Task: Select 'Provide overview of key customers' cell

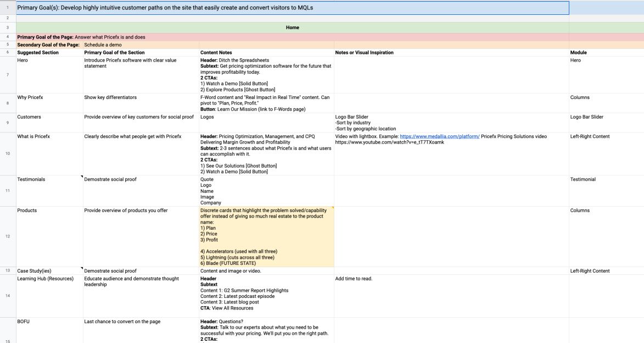Action: [x=141, y=123]
